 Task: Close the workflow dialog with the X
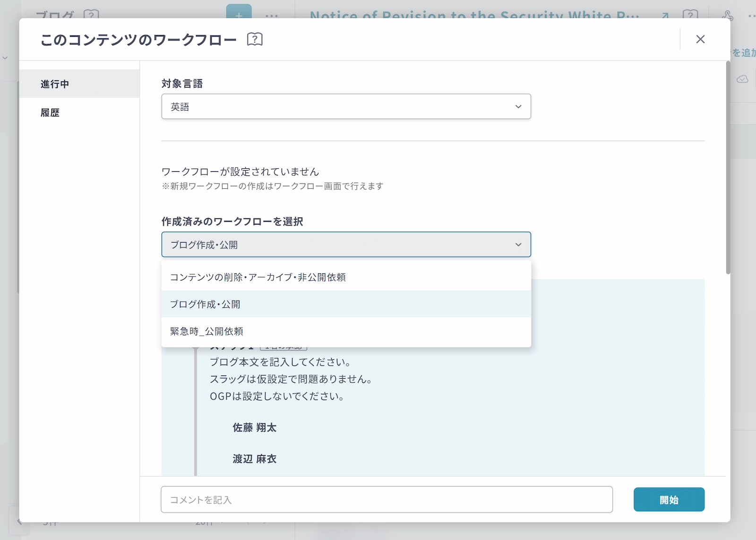(x=700, y=39)
